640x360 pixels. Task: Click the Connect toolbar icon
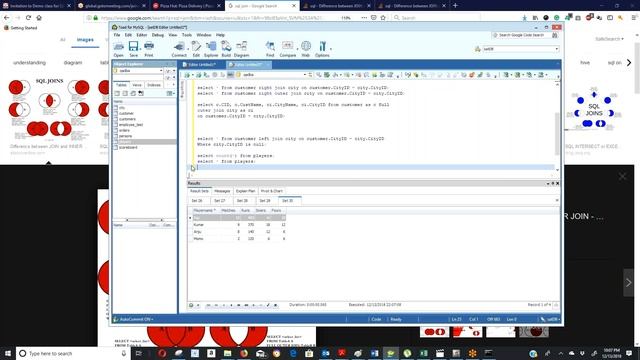pos(179,49)
